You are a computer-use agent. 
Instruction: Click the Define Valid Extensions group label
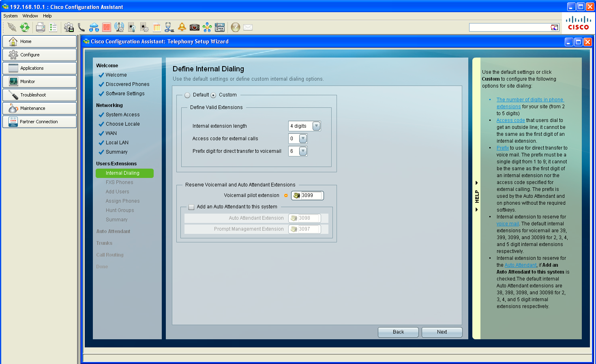click(217, 107)
